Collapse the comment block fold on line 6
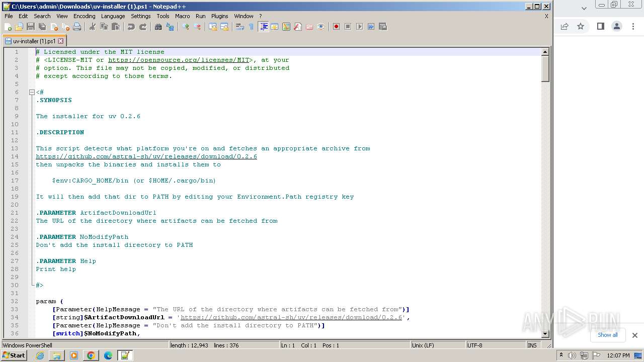Viewport: 644px width, 362px height. point(32,92)
